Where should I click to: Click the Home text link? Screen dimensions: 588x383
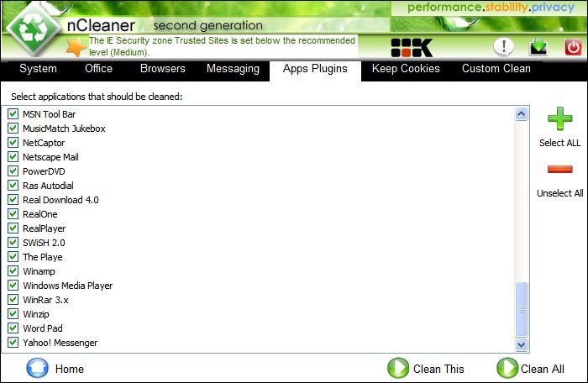click(x=70, y=369)
